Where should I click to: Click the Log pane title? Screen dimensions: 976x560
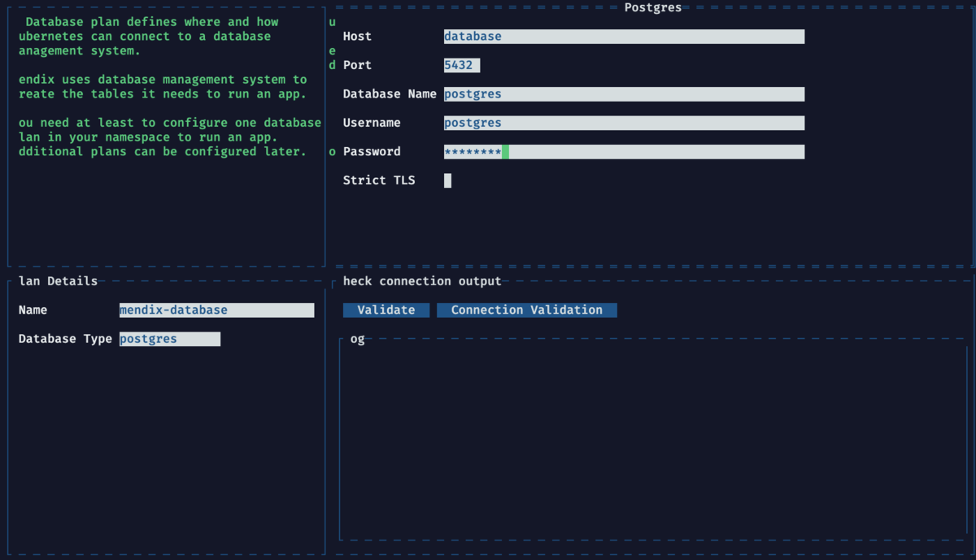[x=357, y=339]
